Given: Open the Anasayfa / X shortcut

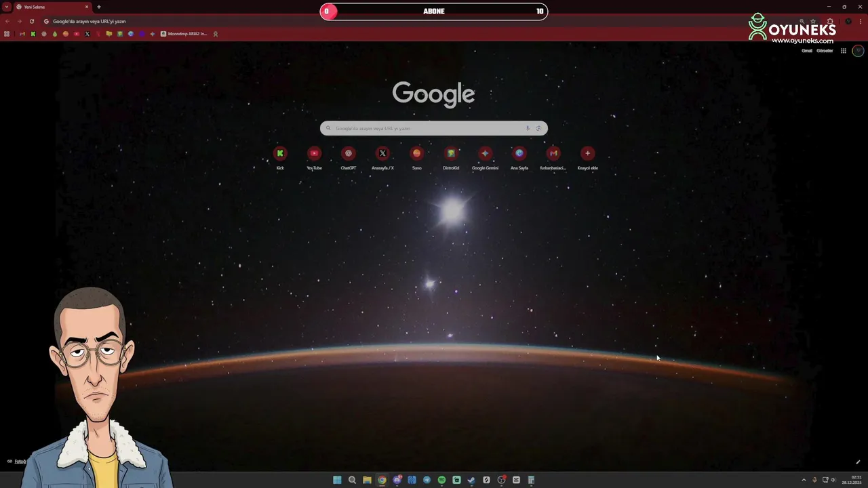Looking at the screenshot, I should click(x=382, y=157).
